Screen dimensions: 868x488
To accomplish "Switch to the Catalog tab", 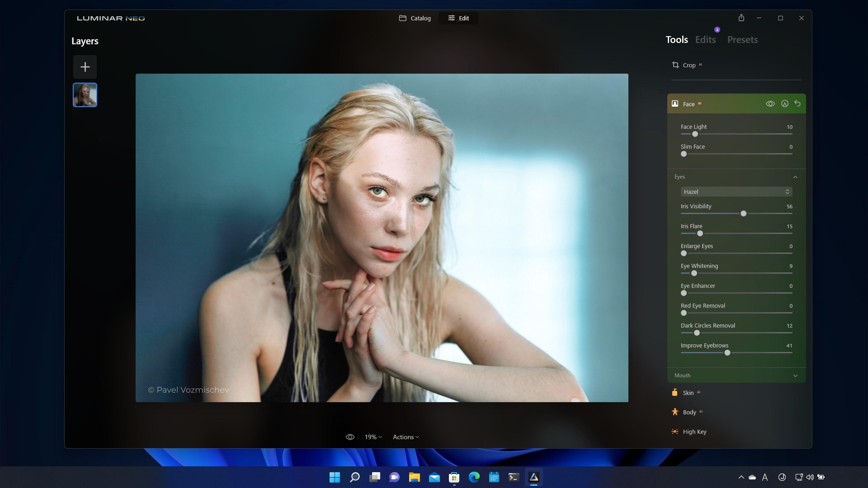I will [415, 18].
